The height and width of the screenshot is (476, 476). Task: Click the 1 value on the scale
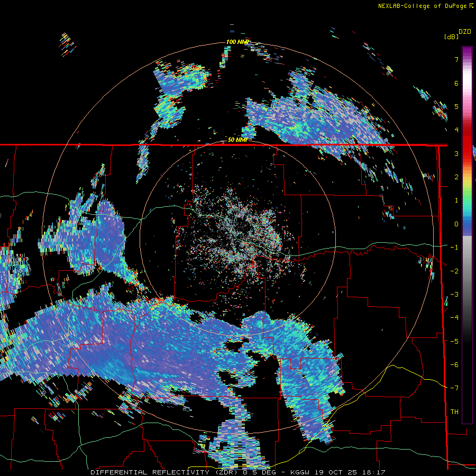[x=456, y=200]
